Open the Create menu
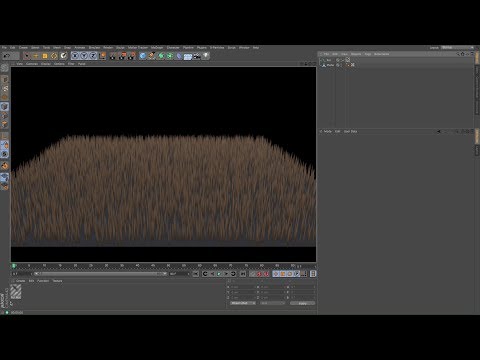The image size is (480, 360). (23, 48)
